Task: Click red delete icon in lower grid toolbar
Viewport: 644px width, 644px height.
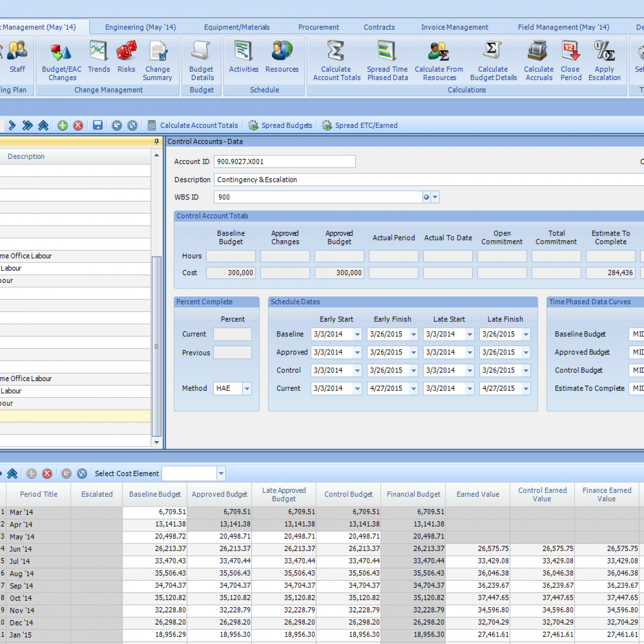Action: coord(47,474)
